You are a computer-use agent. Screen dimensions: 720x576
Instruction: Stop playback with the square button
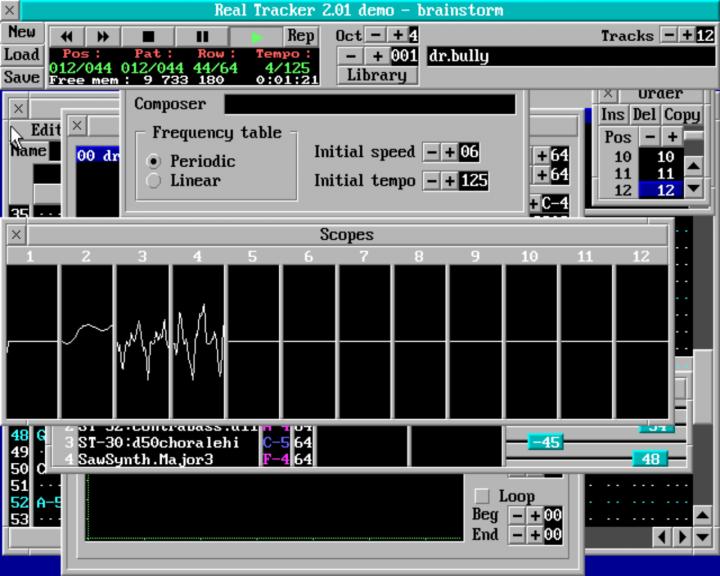coord(148,36)
